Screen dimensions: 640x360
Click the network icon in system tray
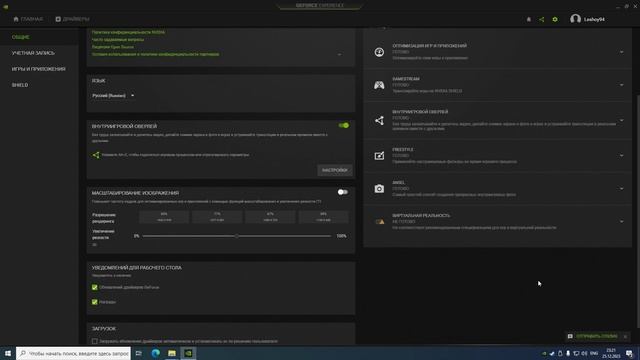(576, 353)
